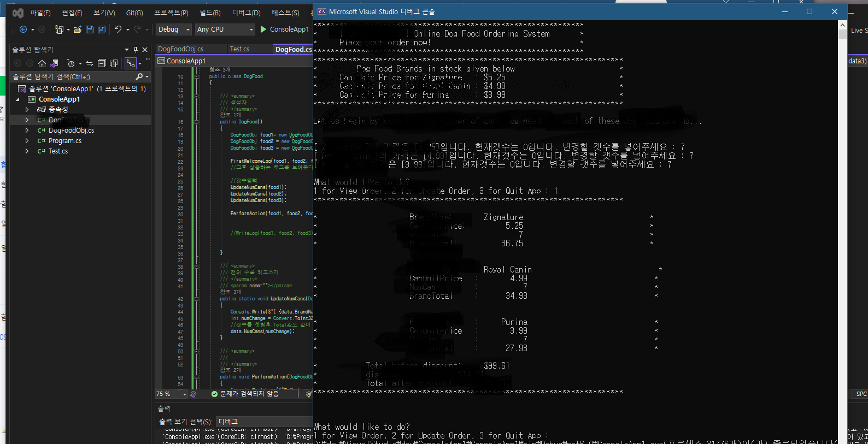Click the Save All toolbar icon
Image resolution: width=868 pixels, height=444 pixels.
click(x=102, y=29)
